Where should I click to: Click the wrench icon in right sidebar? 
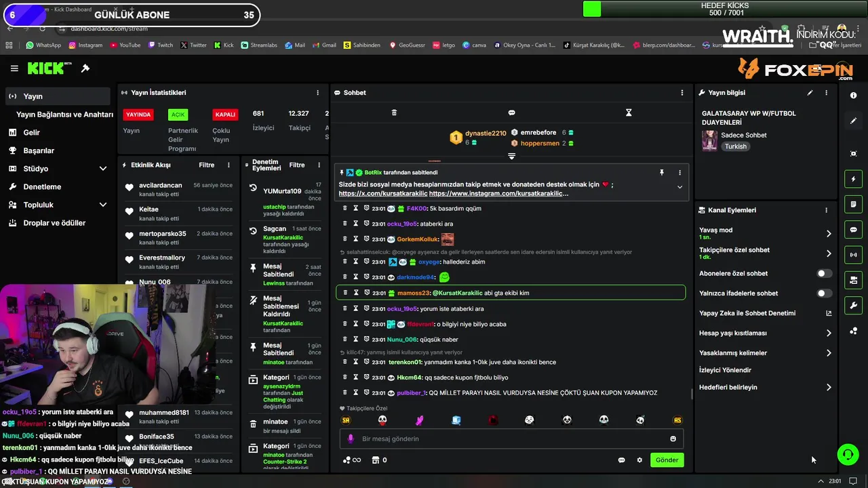point(853,305)
